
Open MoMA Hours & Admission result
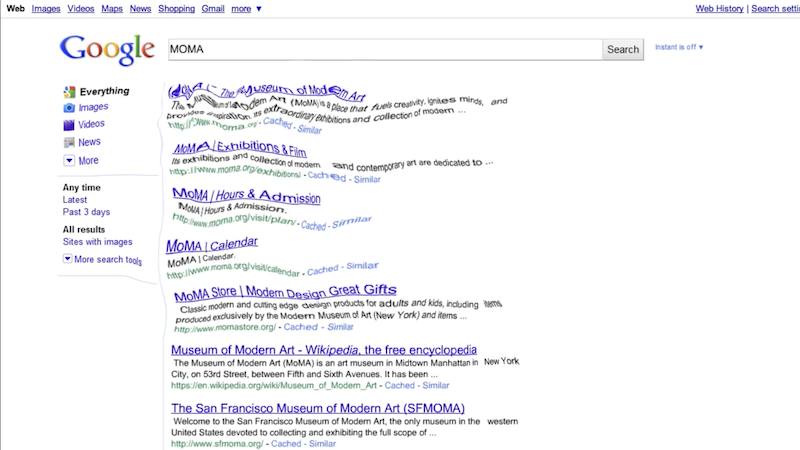pos(246,195)
